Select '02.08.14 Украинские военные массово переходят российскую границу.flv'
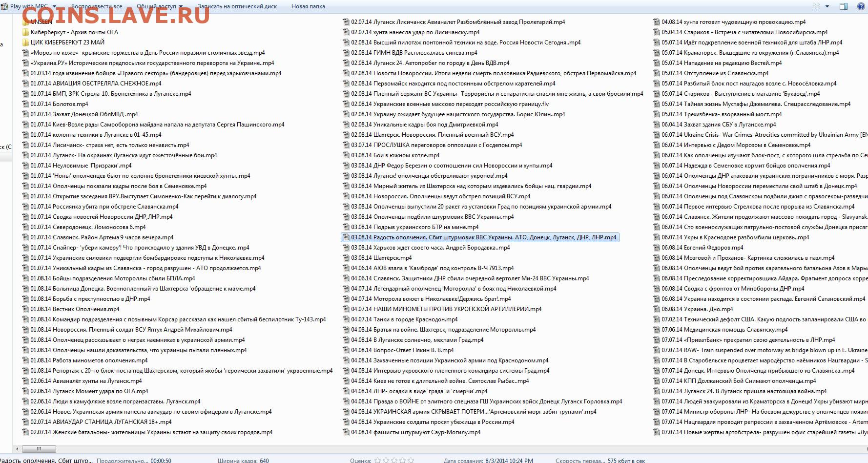The width and height of the screenshot is (868, 463). coord(446,104)
